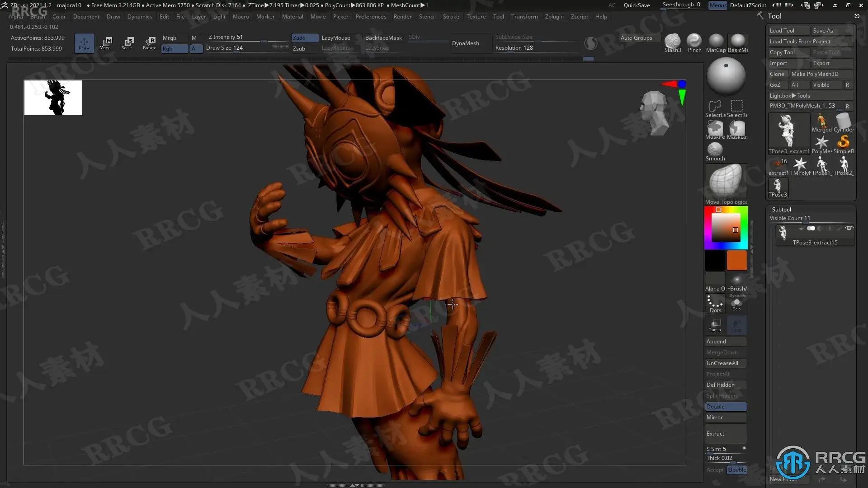Click the Load Tool button
Screen dimensions: 868x488
click(x=788, y=31)
